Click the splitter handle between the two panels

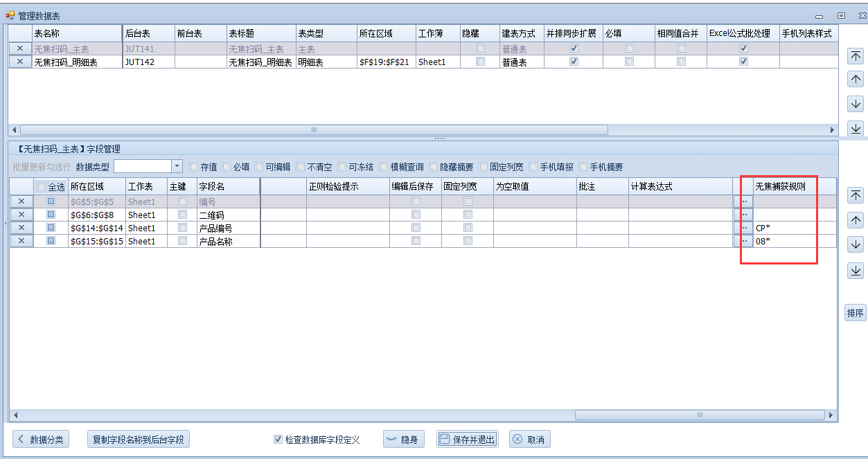point(439,138)
